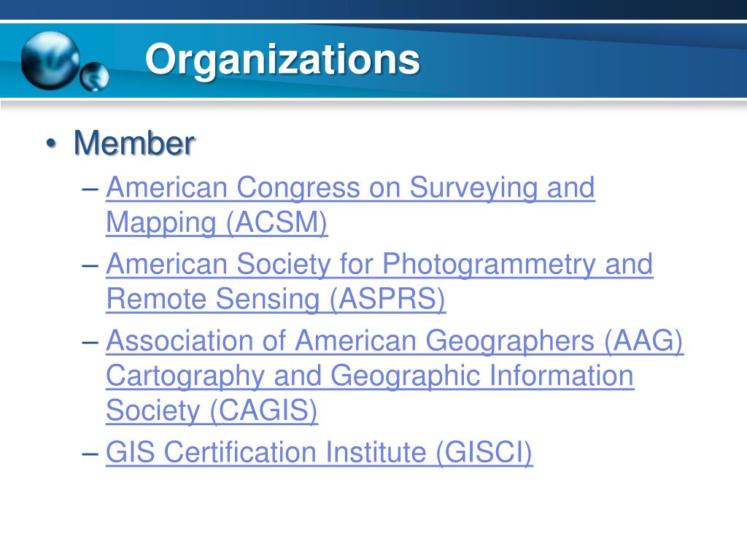
Task: Click the small globe icon in header
Action: (94, 77)
